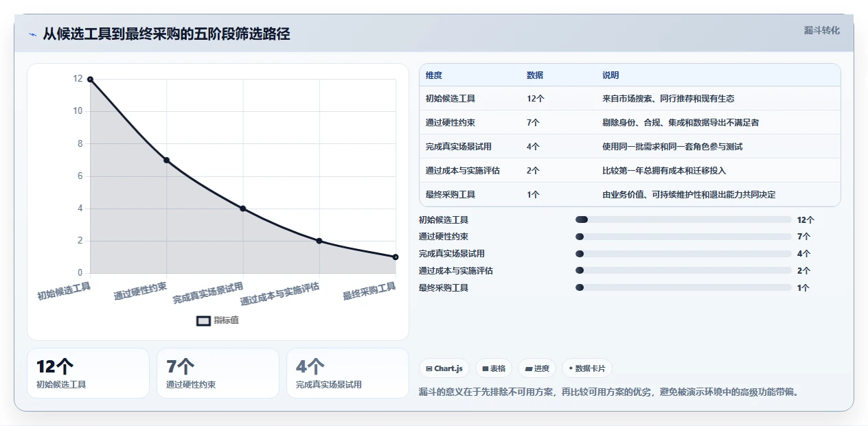Click 比较第一年总拥有成本和迁移投入 description
Image resolution: width=868 pixels, height=426 pixels.
click(664, 171)
